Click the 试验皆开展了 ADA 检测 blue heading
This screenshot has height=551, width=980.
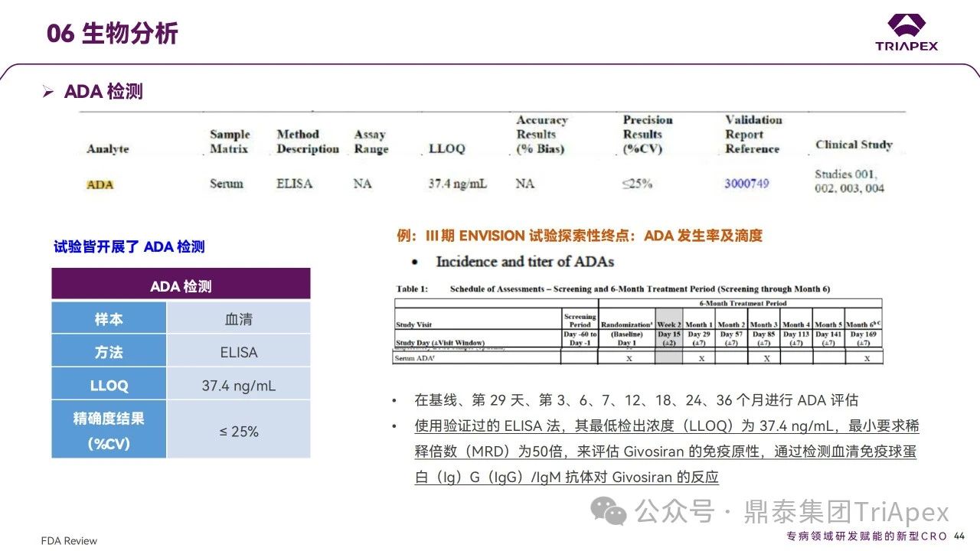[129, 246]
